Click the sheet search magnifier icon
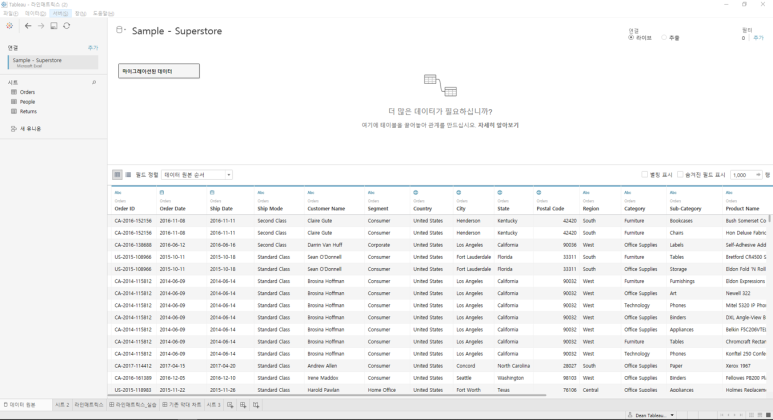Image resolution: width=773 pixels, height=420 pixels. 94,82
